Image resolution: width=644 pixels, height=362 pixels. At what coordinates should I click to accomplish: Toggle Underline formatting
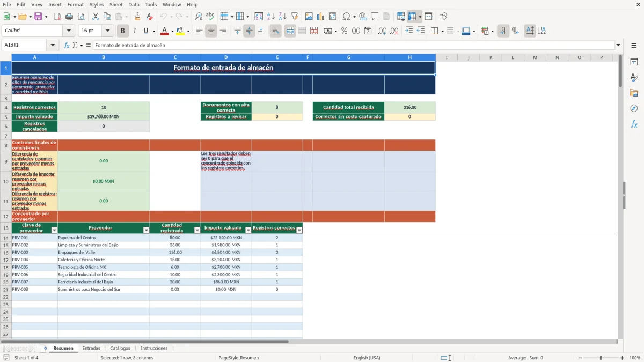point(146,31)
